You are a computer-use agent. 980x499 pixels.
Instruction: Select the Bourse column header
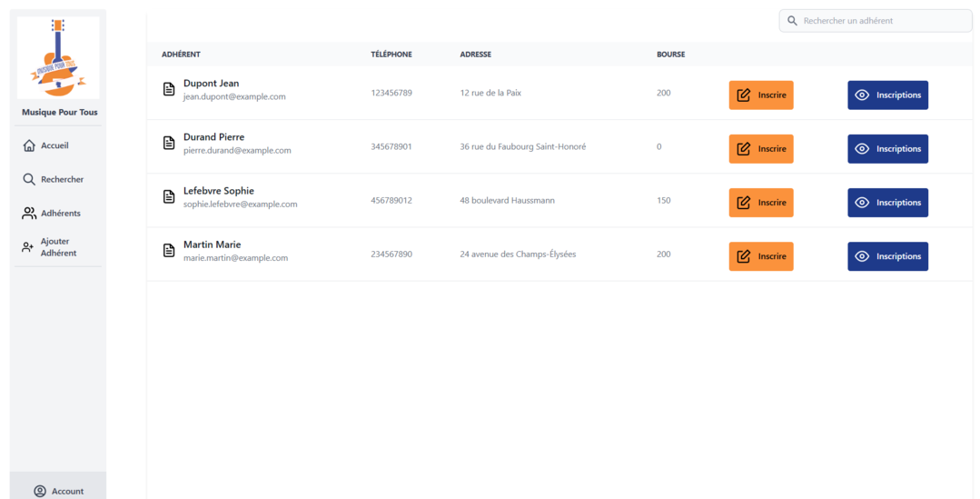point(670,55)
